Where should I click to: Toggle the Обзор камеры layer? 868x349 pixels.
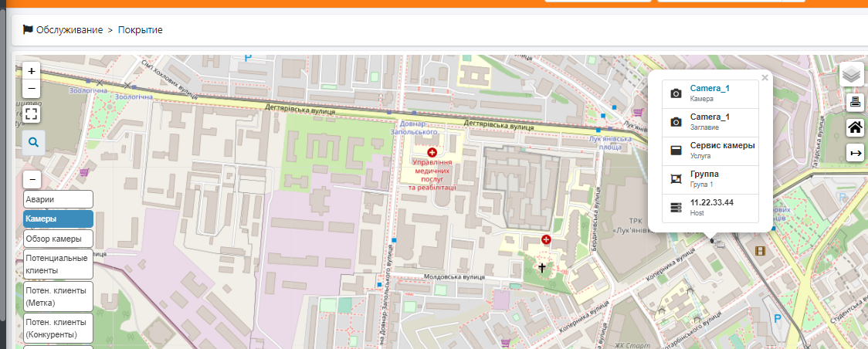[58, 239]
